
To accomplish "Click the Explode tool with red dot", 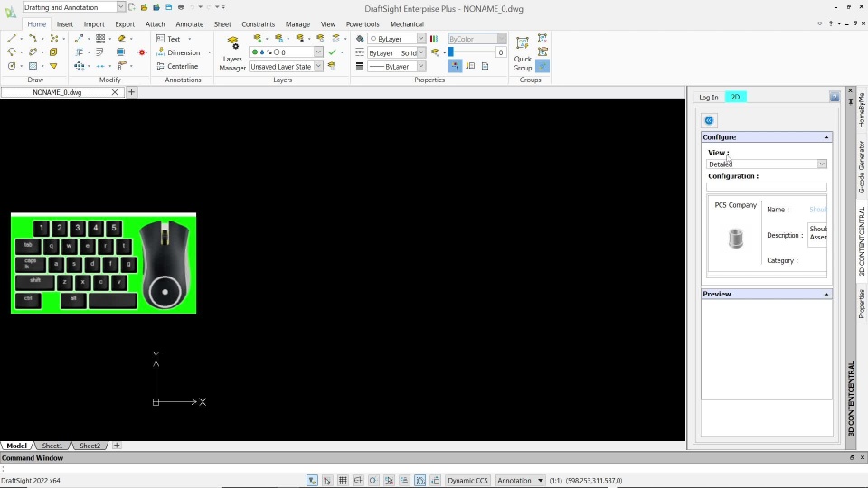I will pos(142,52).
